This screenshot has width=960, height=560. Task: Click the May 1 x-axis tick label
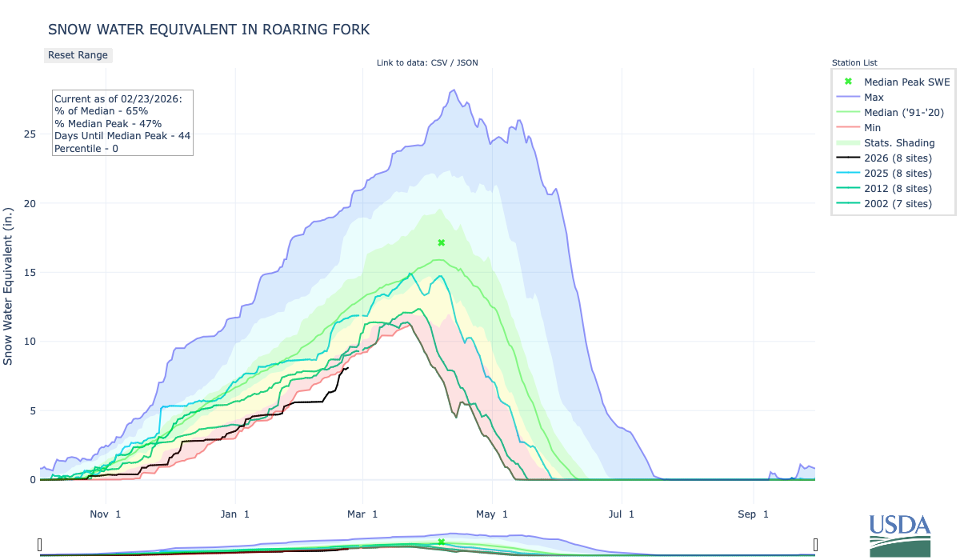[494, 514]
